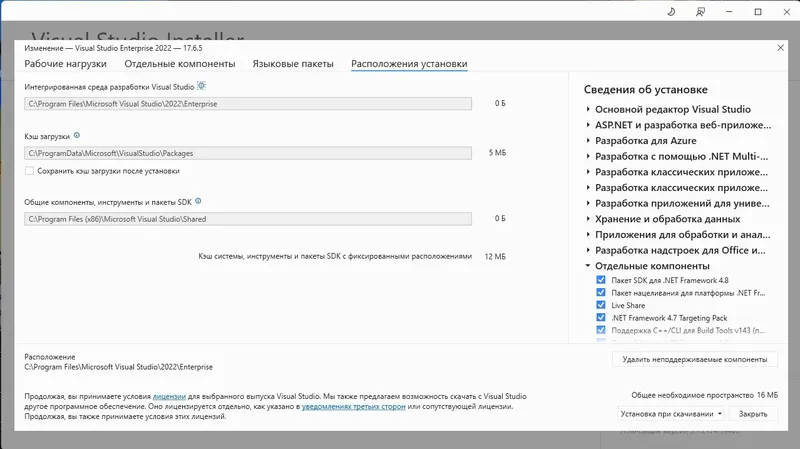Uncheck Пакет нацеливания для платформы .NET Fr...

click(x=601, y=292)
